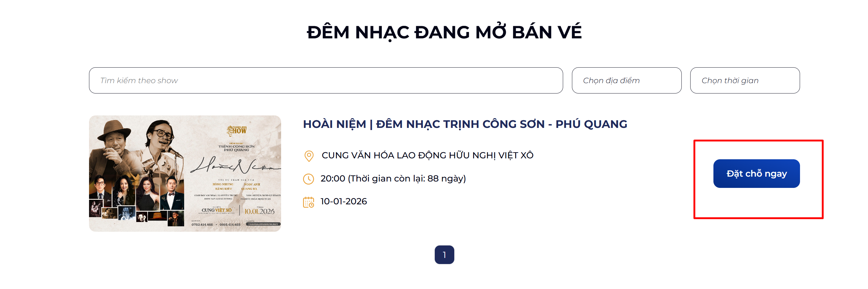This screenshot has width=868, height=289.
Task: Open the "Chọn địa điểm" location dropdown
Action: point(626,80)
